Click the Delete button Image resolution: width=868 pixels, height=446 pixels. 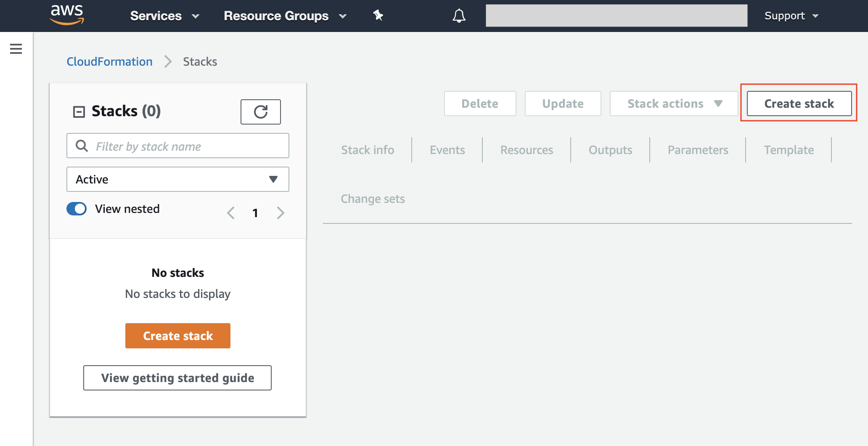coord(480,104)
